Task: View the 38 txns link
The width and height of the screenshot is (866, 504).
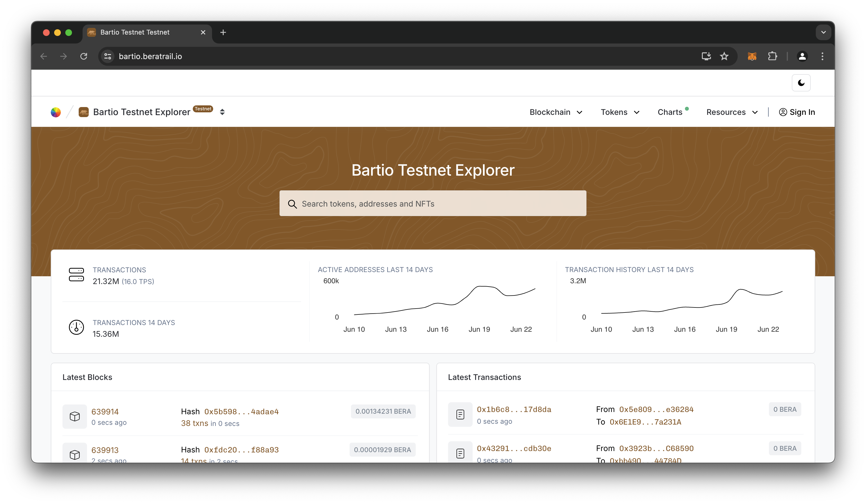Action: point(194,423)
